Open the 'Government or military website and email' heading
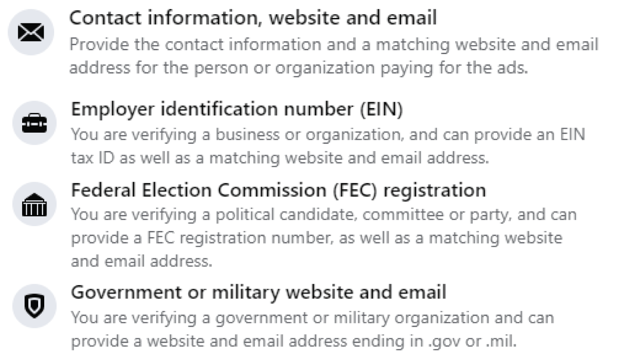Screen dimensions: 619x364 (258, 292)
